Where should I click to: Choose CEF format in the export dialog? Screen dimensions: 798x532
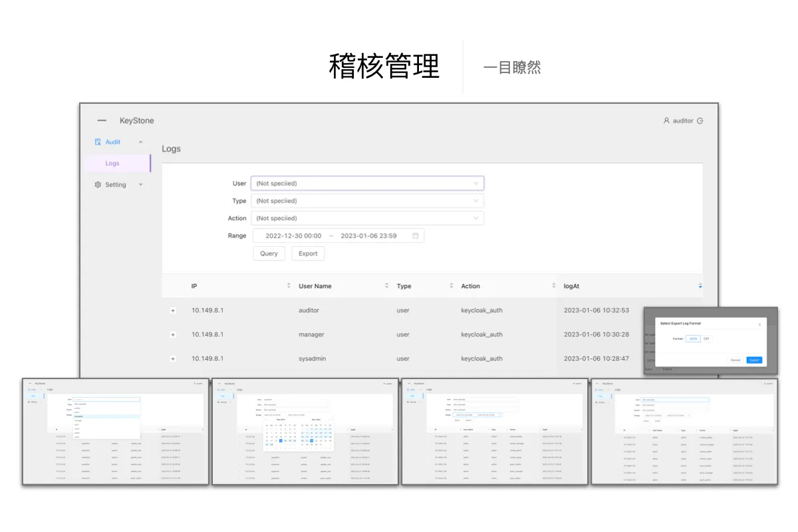pos(706,338)
